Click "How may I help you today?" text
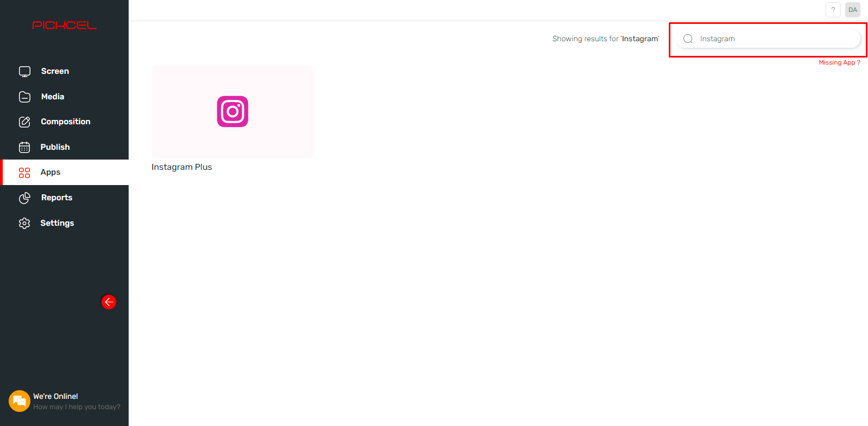Image resolution: width=868 pixels, height=426 pixels. point(77,407)
